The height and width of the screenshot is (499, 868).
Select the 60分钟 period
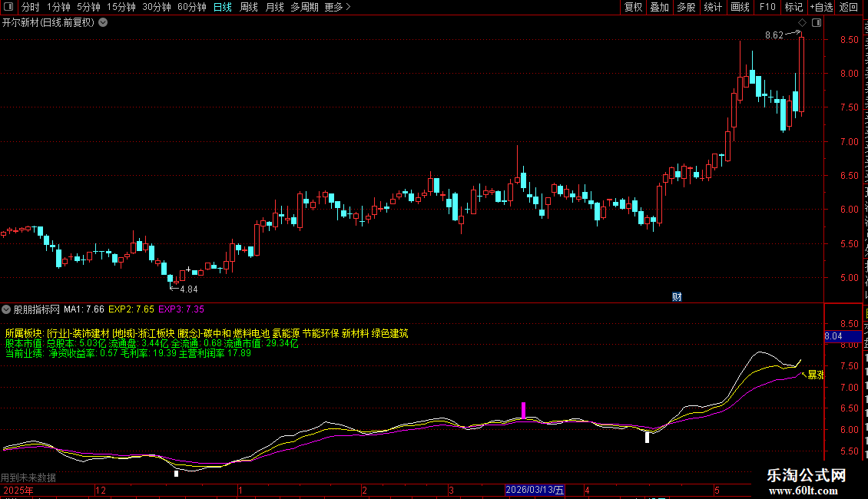192,7
